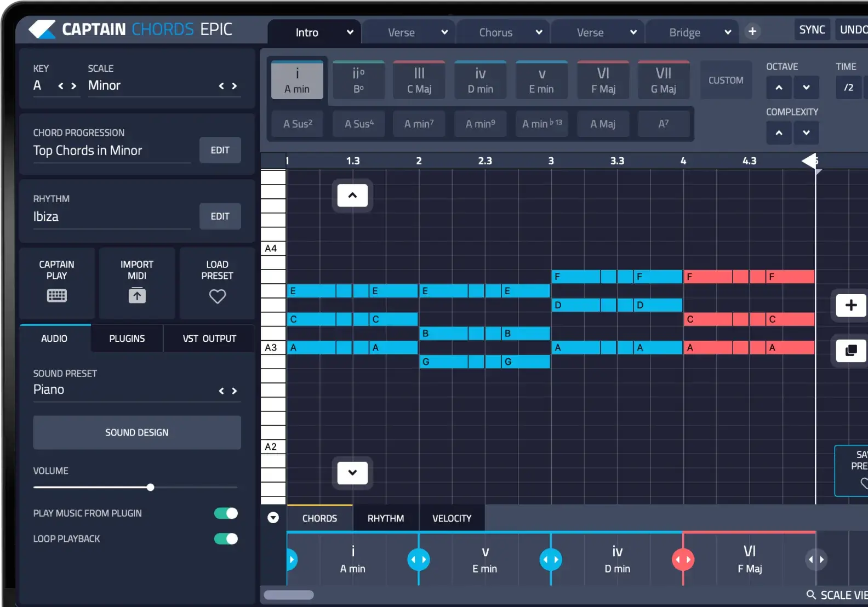Select the v E min chord button

pyautogui.click(x=541, y=80)
